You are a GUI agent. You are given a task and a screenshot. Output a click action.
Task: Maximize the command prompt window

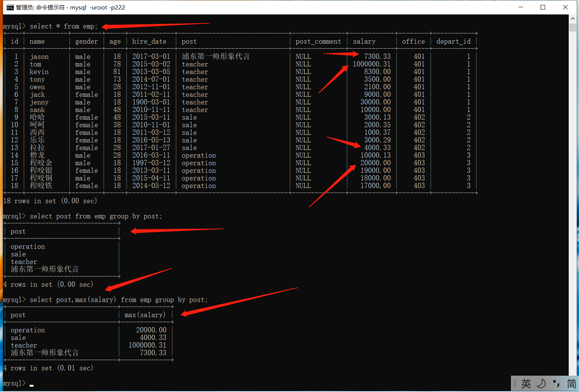[543, 7]
